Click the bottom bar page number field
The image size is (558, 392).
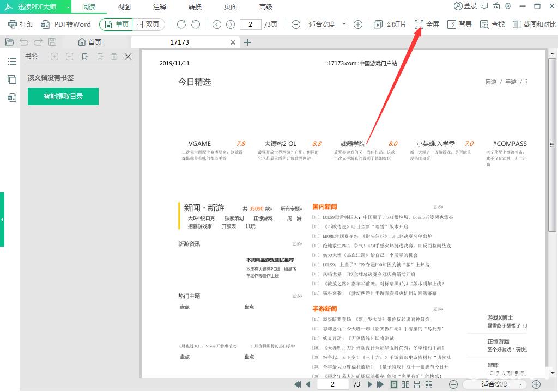[332, 384]
